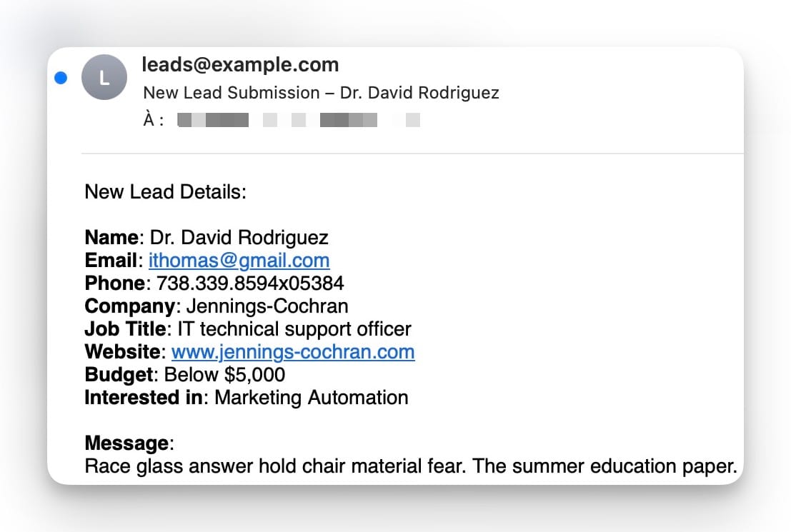Click the bold Job Title label
Image resolution: width=791 pixels, height=532 pixels.
[x=125, y=329]
